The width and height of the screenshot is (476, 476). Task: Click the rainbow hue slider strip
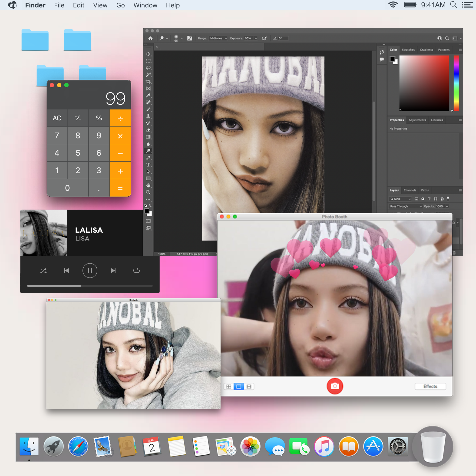coord(456,83)
